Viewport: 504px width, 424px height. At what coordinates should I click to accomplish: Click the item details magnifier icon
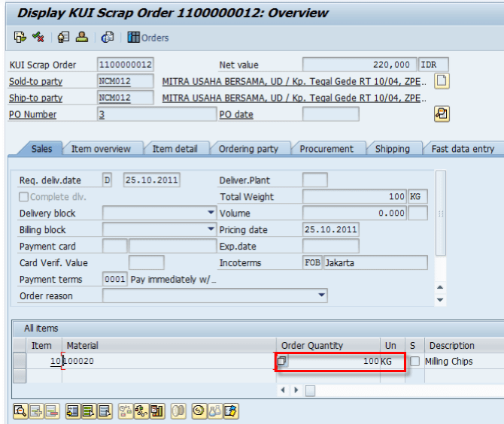coord(20,410)
